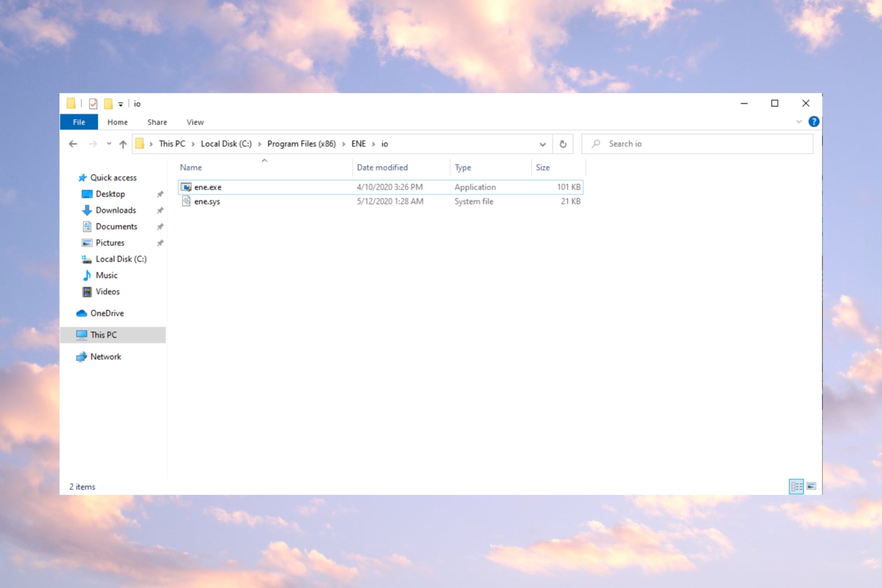Image resolution: width=882 pixels, height=588 pixels.
Task: Switch to Details view layout icon
Action: point(796,486)
